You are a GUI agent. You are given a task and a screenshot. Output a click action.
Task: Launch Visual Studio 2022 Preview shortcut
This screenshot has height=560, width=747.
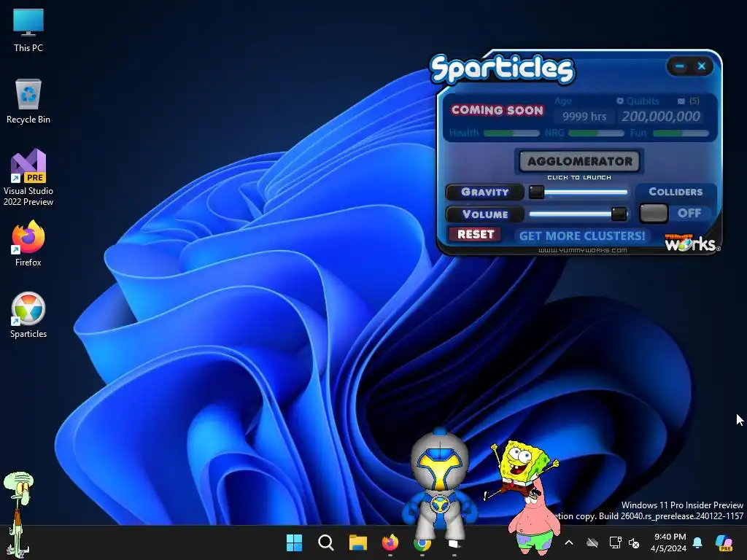click(x=28, y=177)
